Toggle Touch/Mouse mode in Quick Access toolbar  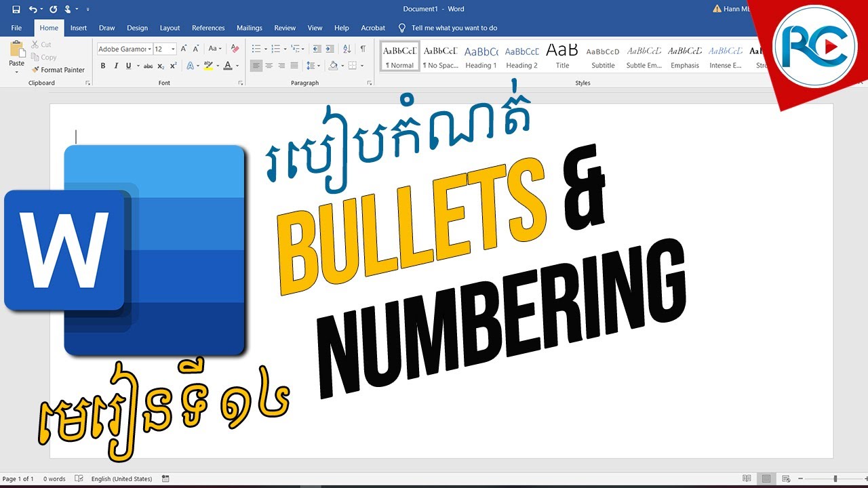[x=67, y=9]
